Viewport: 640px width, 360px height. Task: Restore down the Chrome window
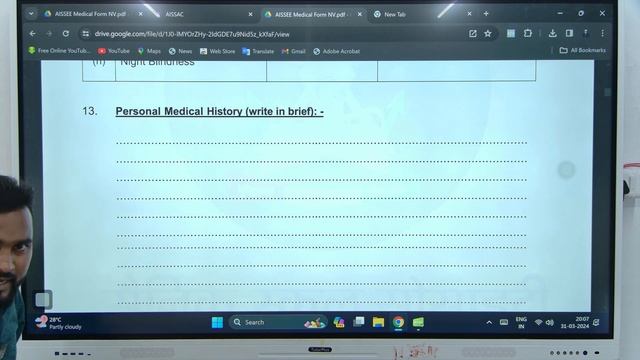coord(581,13)
